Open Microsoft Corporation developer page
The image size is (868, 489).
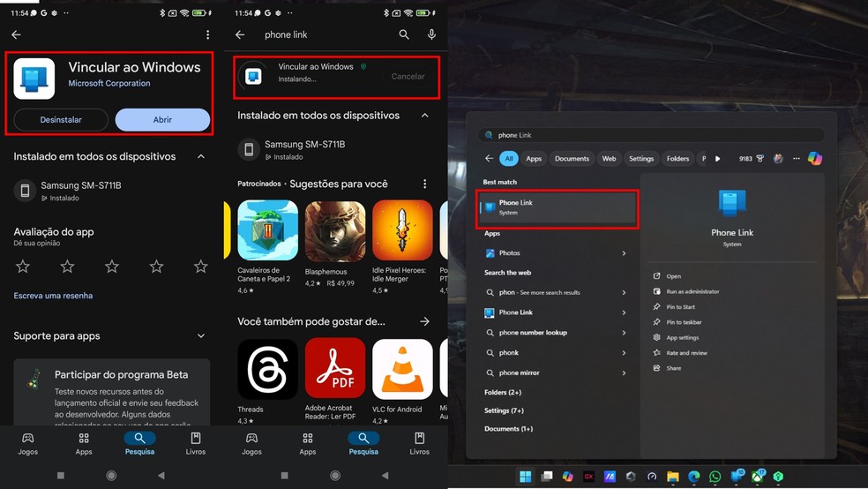coord(109,83)
